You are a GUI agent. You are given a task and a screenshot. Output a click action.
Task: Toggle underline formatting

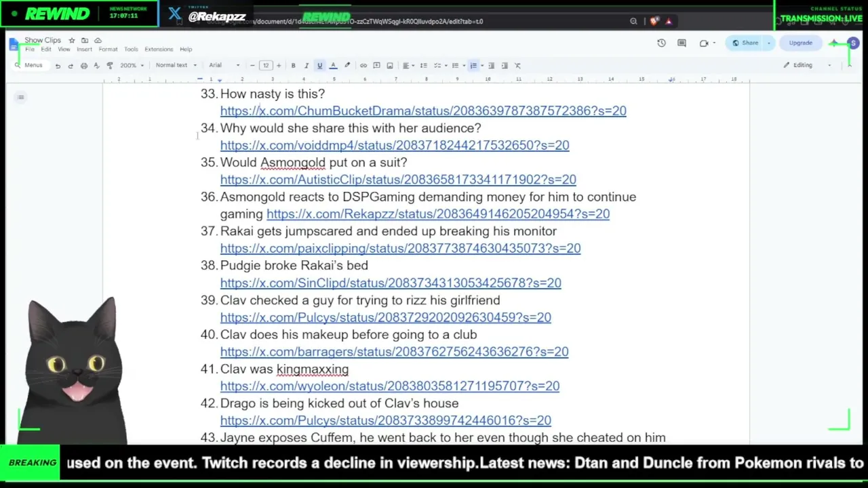click(319, 66)
